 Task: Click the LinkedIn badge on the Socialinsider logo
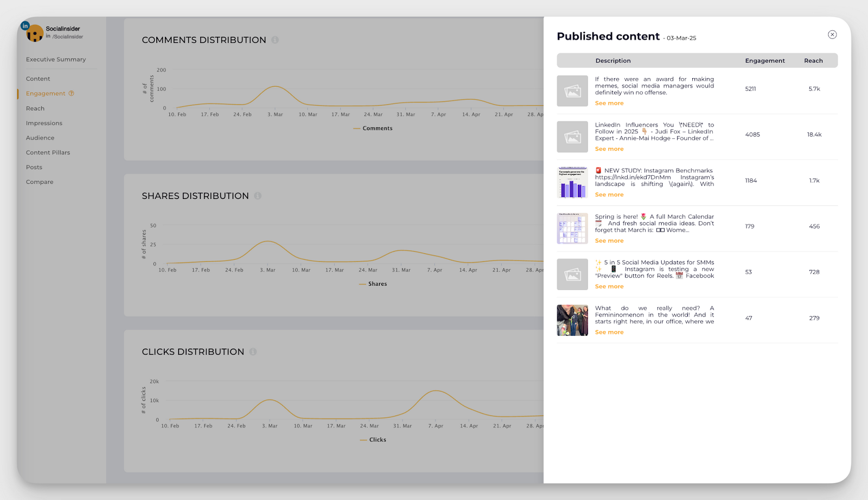coord(24,25)
